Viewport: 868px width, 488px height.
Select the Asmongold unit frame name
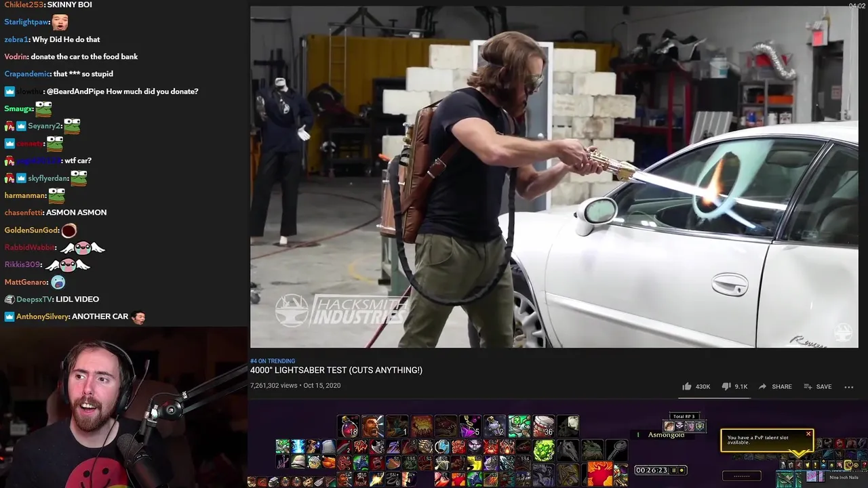[x=666, y=435]
